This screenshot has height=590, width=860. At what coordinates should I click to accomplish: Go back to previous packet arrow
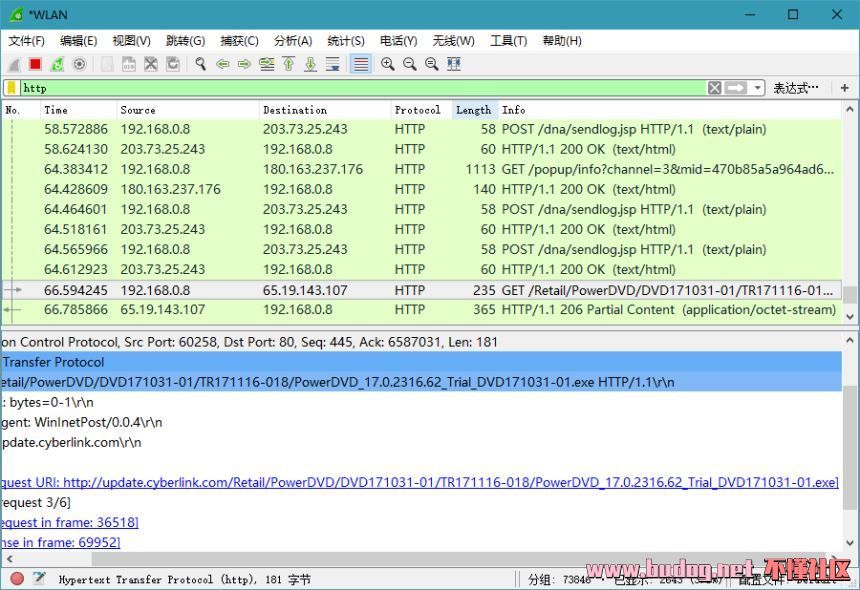tap(222, 64)
